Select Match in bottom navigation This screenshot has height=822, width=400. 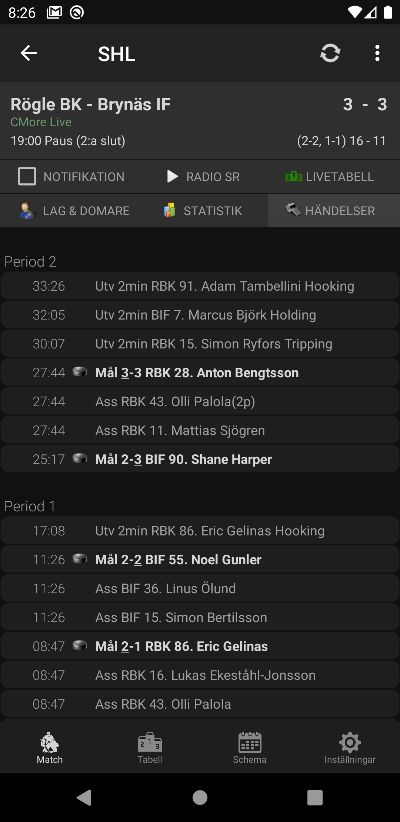tap(49, 748)
